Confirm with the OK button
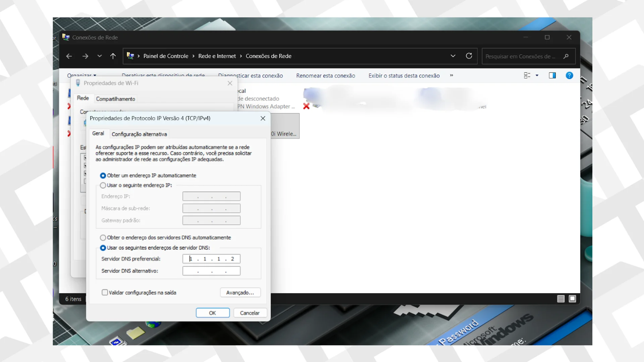Screen dimensions: 644x362 [213, 313]
